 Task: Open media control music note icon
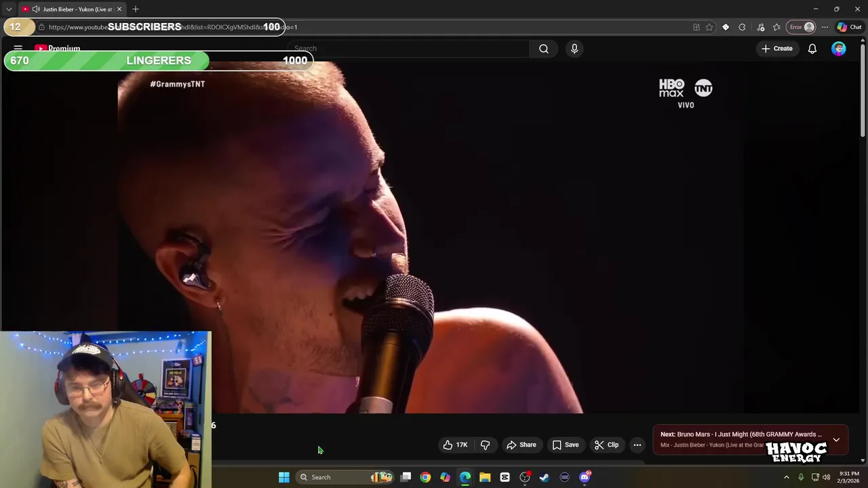(761, 27)
